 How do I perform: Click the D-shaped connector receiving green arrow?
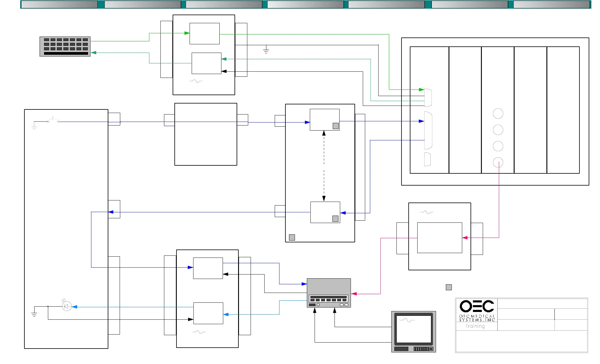pos(428,98)
